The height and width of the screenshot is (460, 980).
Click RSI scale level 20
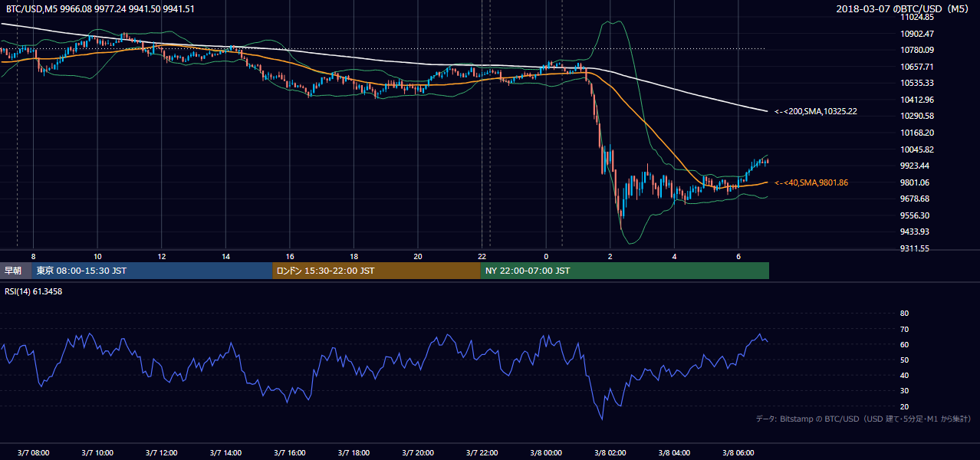904,406
